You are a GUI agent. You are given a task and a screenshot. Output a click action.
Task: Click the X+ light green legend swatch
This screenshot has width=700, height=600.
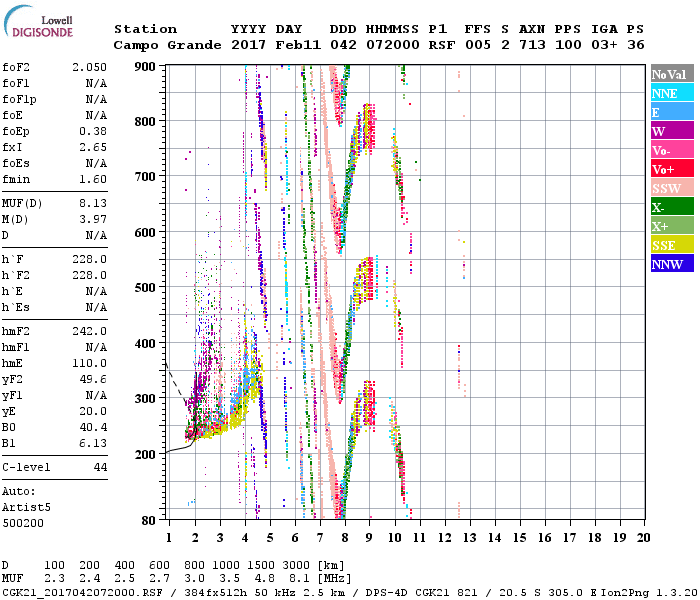click(x=668, y=226)
